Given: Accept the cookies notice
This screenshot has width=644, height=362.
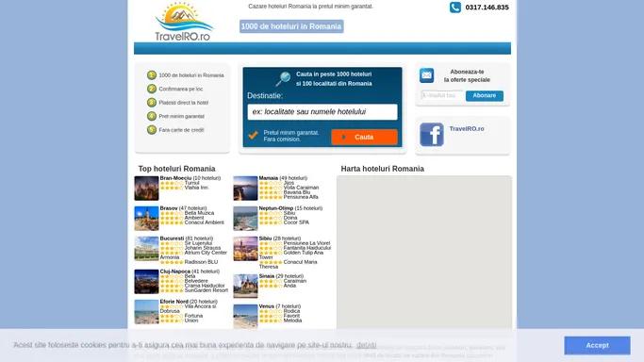Looking at the screenshot, I should tap(597, 345).
